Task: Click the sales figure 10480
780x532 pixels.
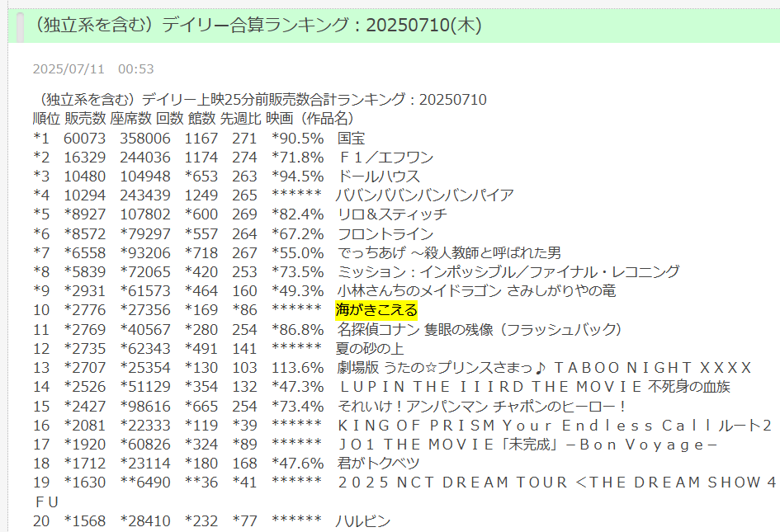Action: 84,177
